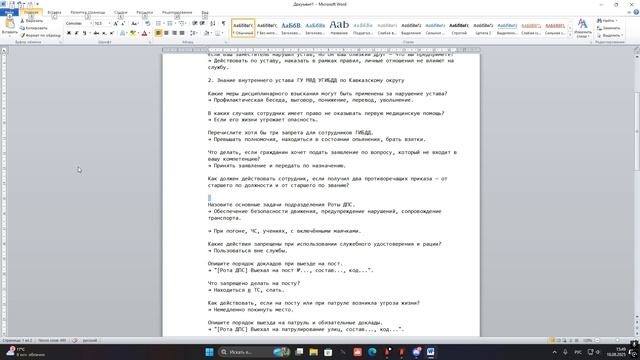Open the font name combo box

click(x=79, y=24)
